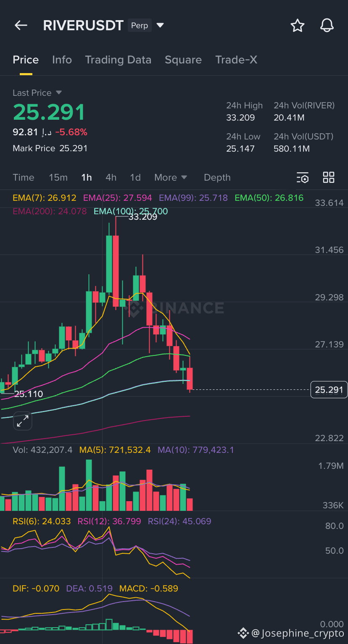The width and height of the screenshot is (348, 644).
Task: Open the Depth chart view
Action: tap(217, 177)
